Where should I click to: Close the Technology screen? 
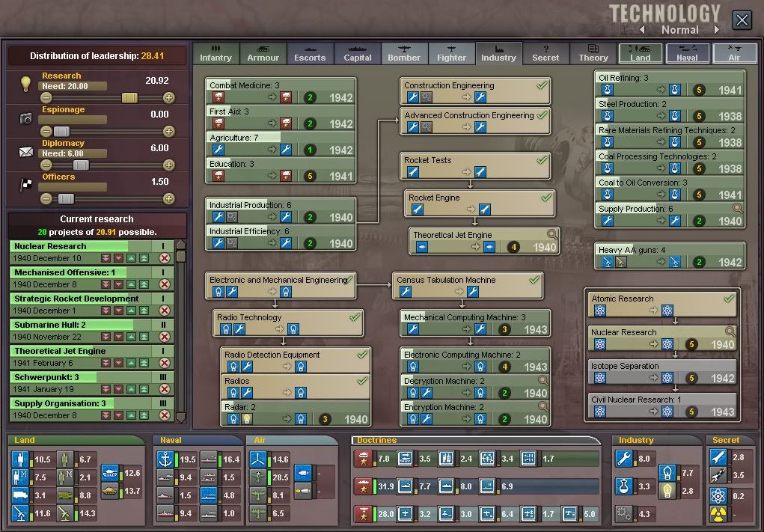click(742, 20)
